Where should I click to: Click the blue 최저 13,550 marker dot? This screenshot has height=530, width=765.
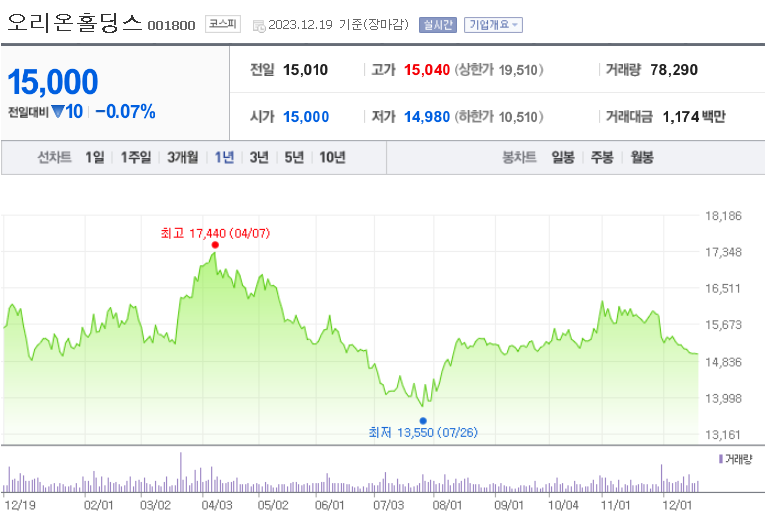(x=423, y=421)
